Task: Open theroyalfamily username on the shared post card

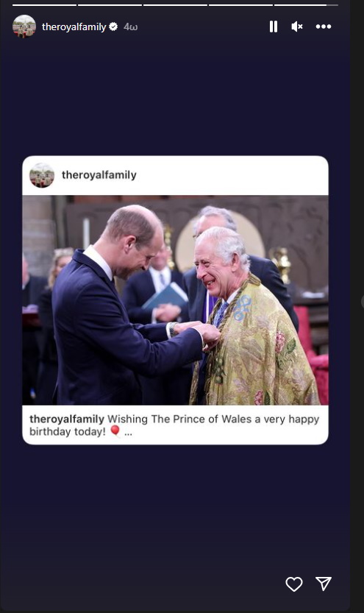Action: [x=99, y=174]
